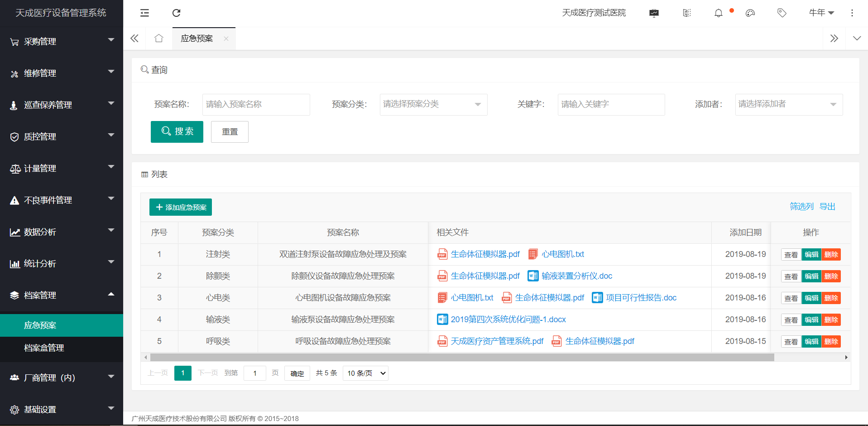The image size is (868, 426).
Task: Open 输液装置分析仪.doc file
Action: [x=577, y=276]
